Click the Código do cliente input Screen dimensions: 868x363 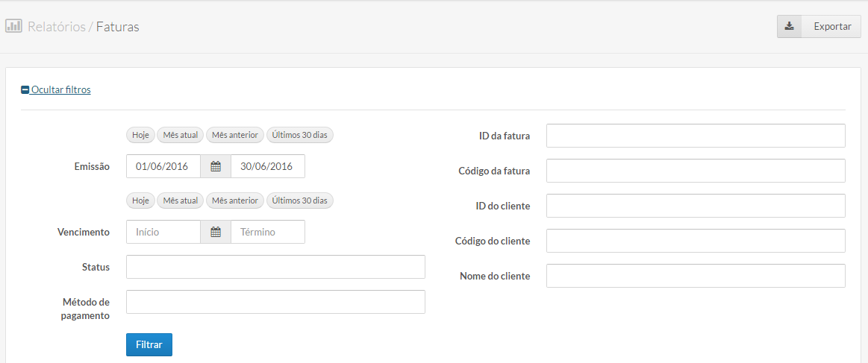point(696,241)
